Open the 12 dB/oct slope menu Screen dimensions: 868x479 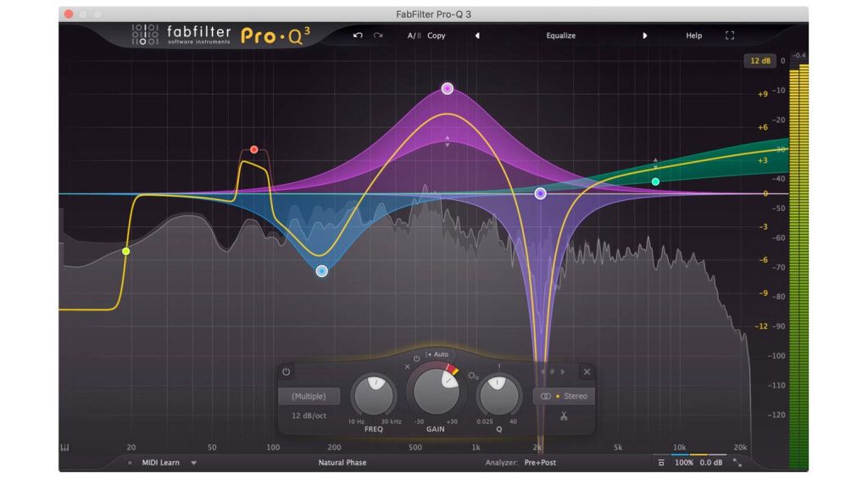point(309,415)
